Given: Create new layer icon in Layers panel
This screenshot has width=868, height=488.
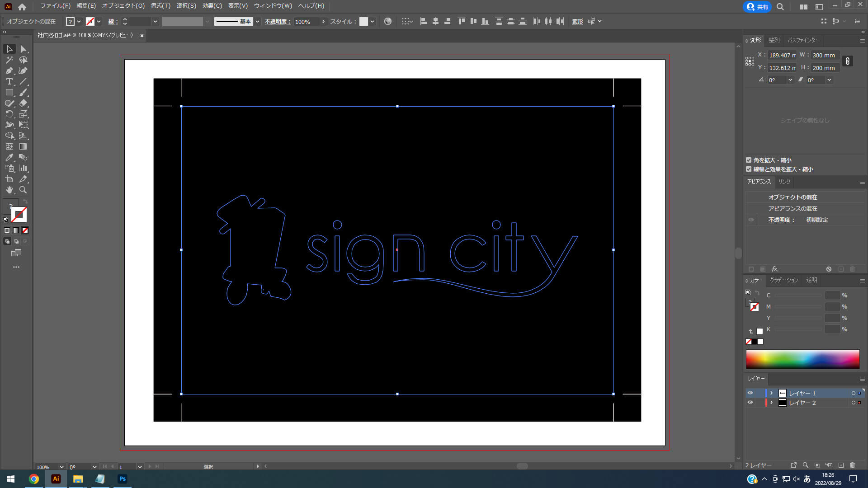Looking at the screenshot, I should 841,465.
